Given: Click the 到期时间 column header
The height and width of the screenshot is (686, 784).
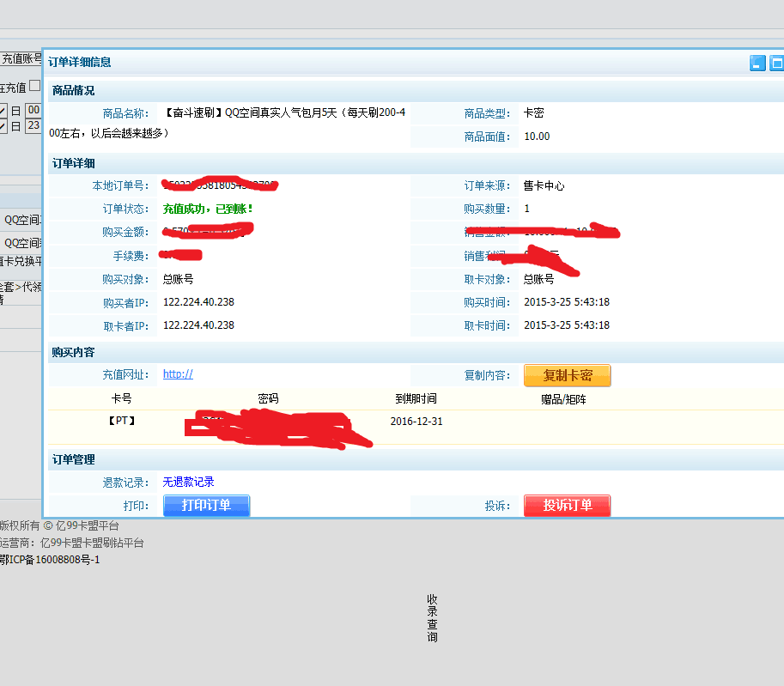Looking at the screenshot, I should tap(416, 398).
